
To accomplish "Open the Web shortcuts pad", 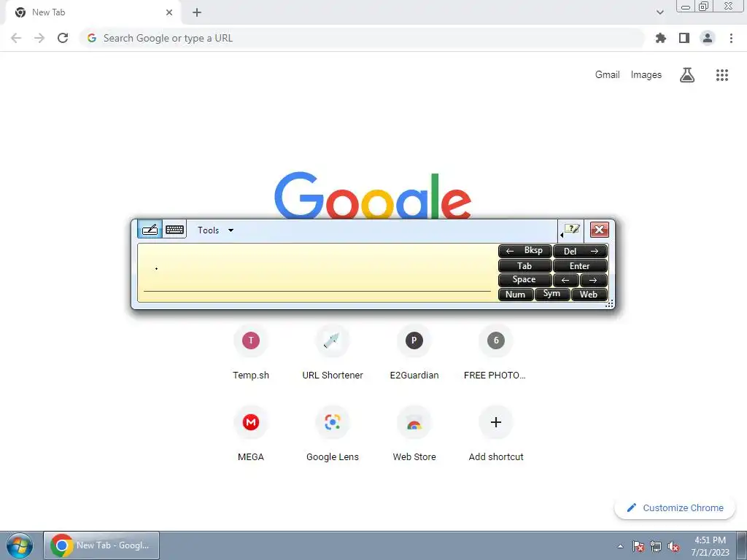I will tap(589, 295).
